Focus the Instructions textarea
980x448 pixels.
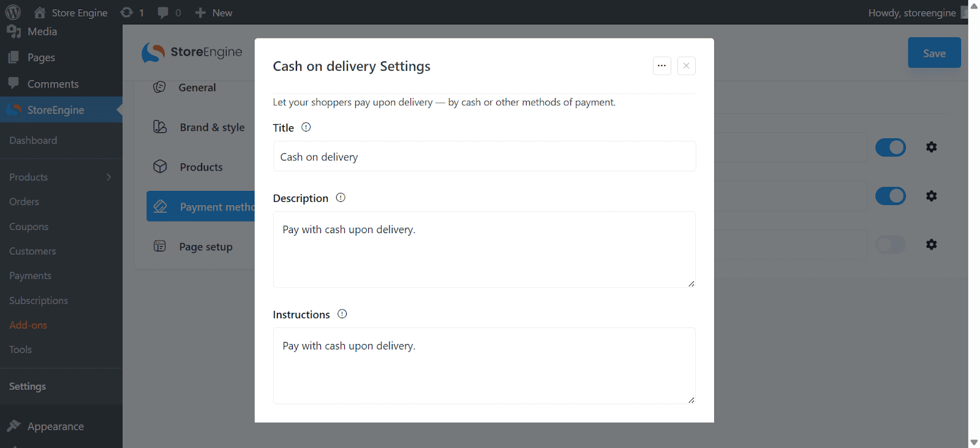[x=484, y=366]
